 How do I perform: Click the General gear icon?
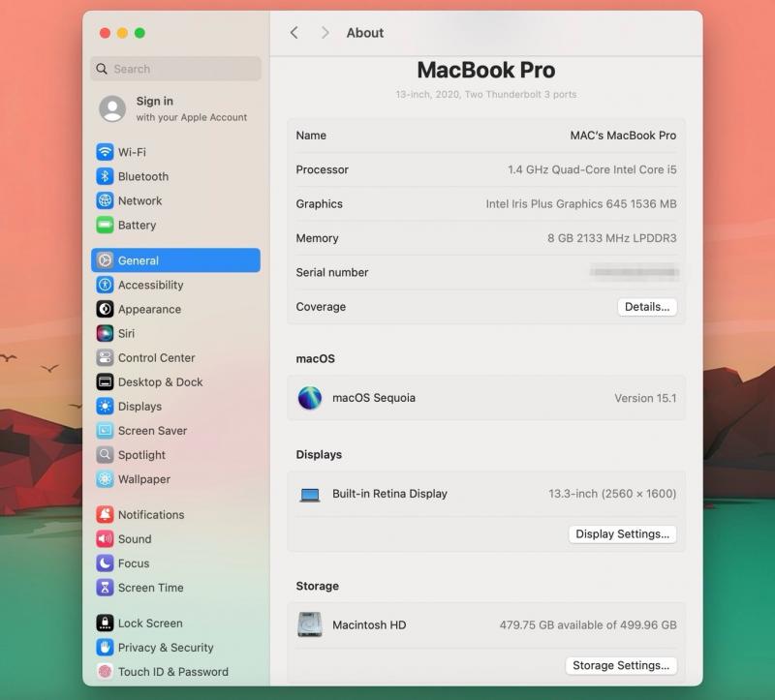tap(105, 260)
